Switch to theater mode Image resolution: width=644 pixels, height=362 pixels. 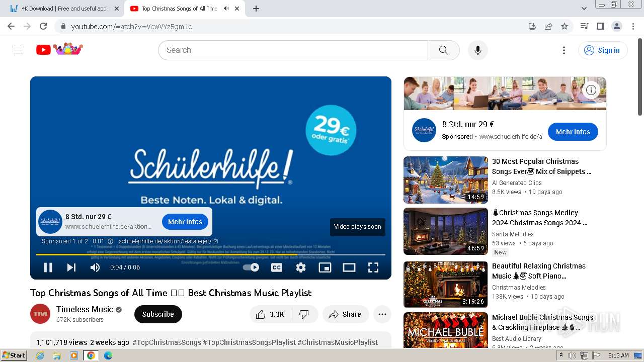[x=349, y=267]
